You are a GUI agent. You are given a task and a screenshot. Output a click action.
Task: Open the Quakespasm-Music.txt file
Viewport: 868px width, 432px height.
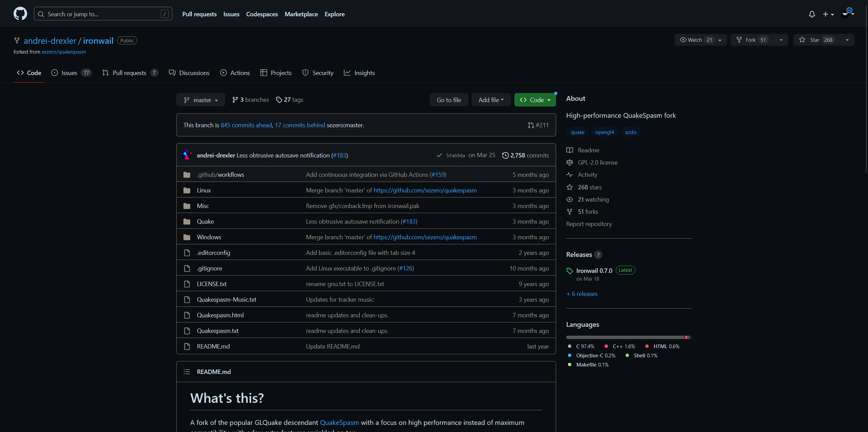tap(226, 300)
